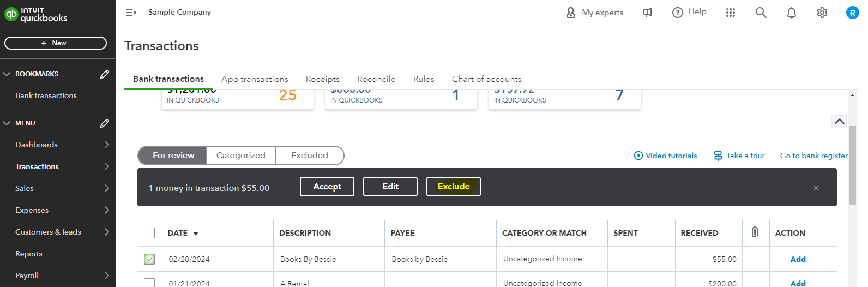Click the search magnifier icon
Viewport: 868px width, 287px height.
(x=761, y=13)
